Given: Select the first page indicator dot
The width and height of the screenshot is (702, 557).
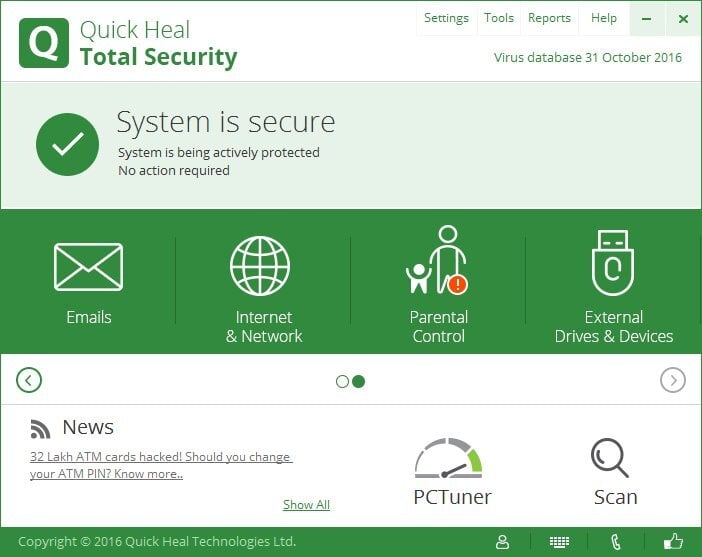Looking at the screenshot, I should click(x=342, y=381).
